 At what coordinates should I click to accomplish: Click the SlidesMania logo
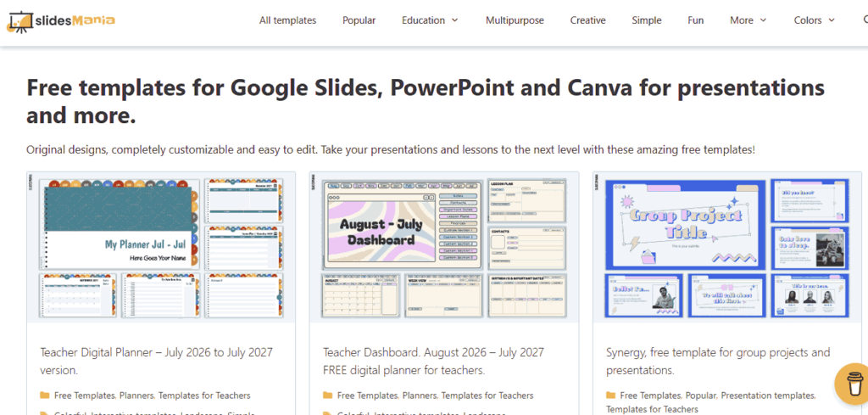pyautogui.click(x=61, y=21)
